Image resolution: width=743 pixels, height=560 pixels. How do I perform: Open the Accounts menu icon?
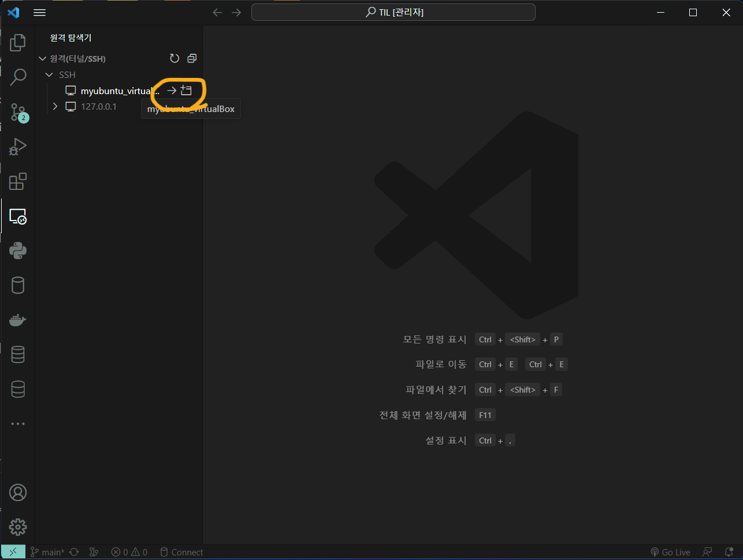(18, 492)
